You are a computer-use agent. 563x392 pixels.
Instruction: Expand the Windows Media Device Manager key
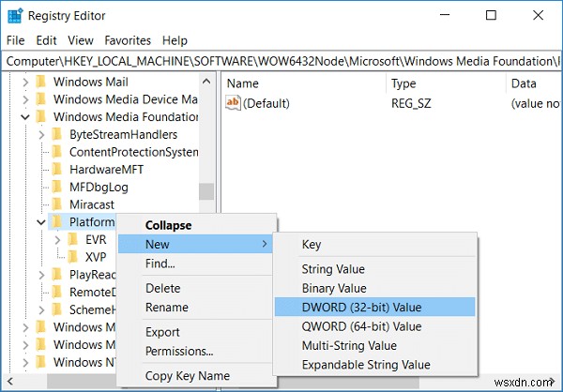pos(25,99)
